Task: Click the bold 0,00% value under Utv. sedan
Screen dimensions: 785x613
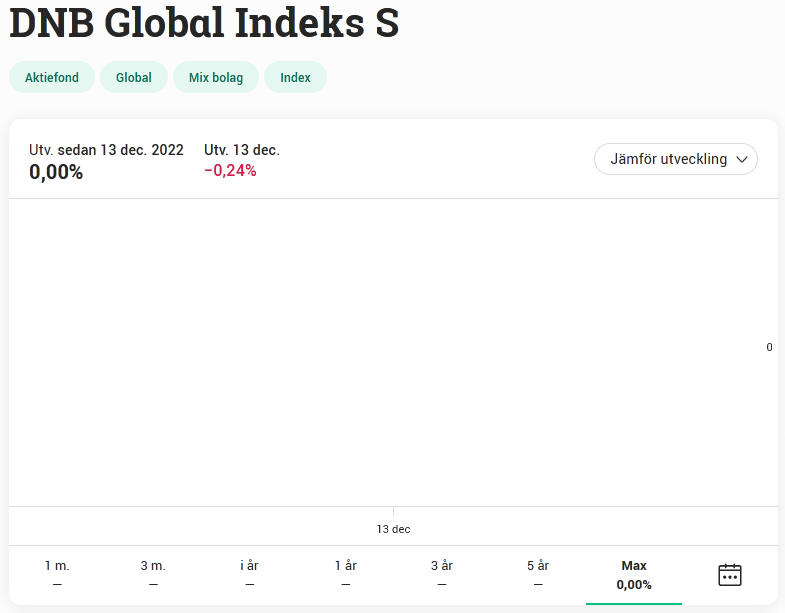Action: click(56, 172)
